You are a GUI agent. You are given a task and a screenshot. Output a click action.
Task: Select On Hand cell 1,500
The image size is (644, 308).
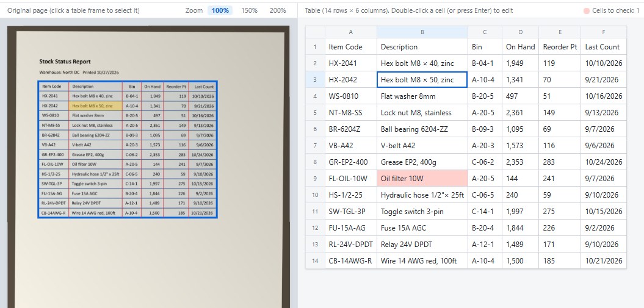(520, 260)
